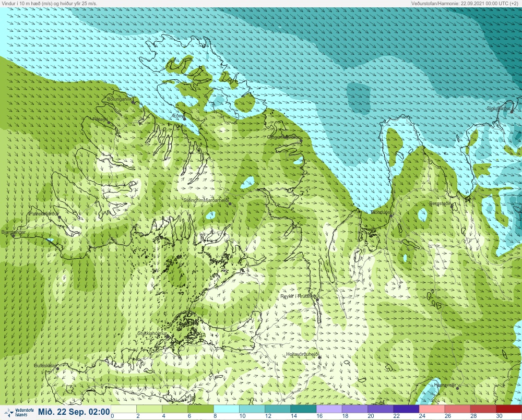Select the 16–18 m/s lavender swatch
This screenshot has height=420, width=522.
[329, 409]
